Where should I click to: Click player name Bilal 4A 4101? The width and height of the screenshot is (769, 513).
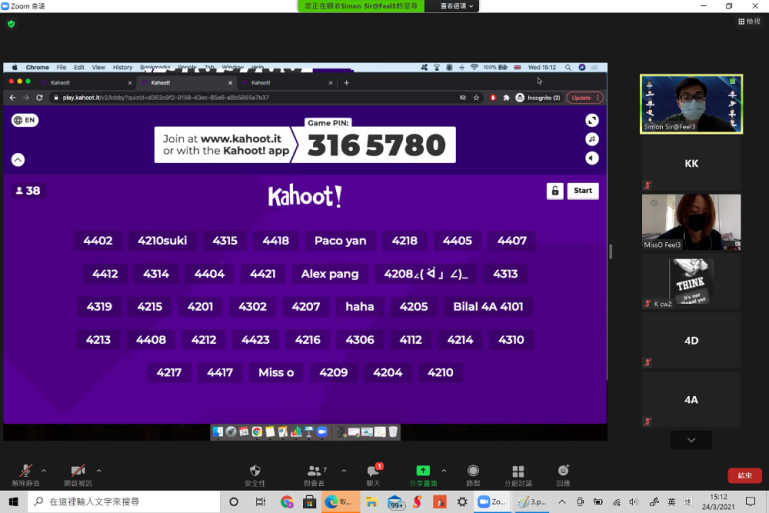tap(488, 307)
